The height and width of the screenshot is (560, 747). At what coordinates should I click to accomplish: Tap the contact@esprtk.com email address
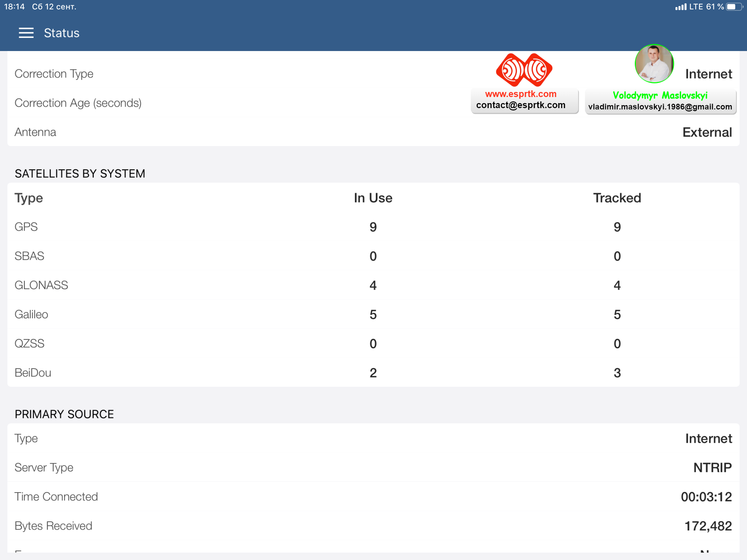(520, 105)
